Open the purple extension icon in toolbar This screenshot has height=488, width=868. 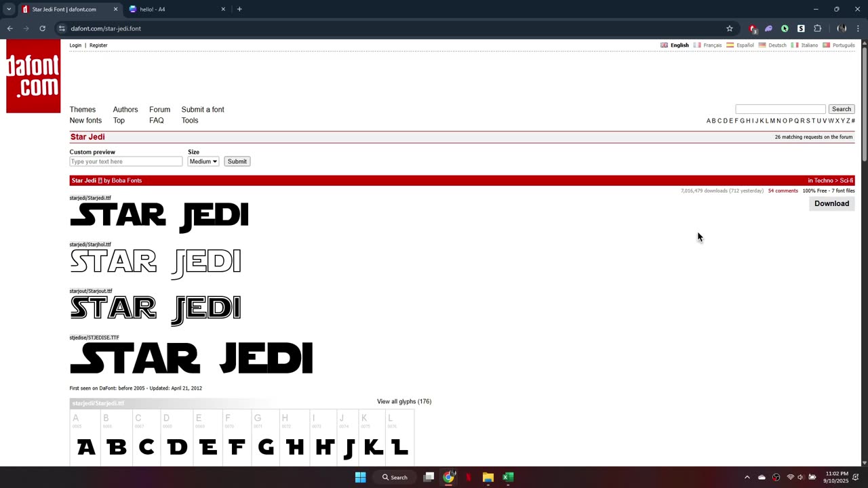tap(768, 28)
